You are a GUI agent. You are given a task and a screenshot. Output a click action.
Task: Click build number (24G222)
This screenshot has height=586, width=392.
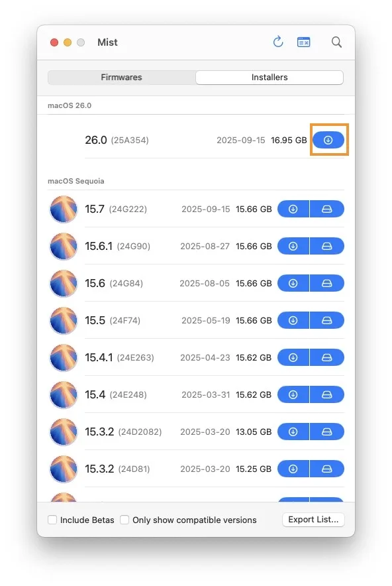pos(128,209)
